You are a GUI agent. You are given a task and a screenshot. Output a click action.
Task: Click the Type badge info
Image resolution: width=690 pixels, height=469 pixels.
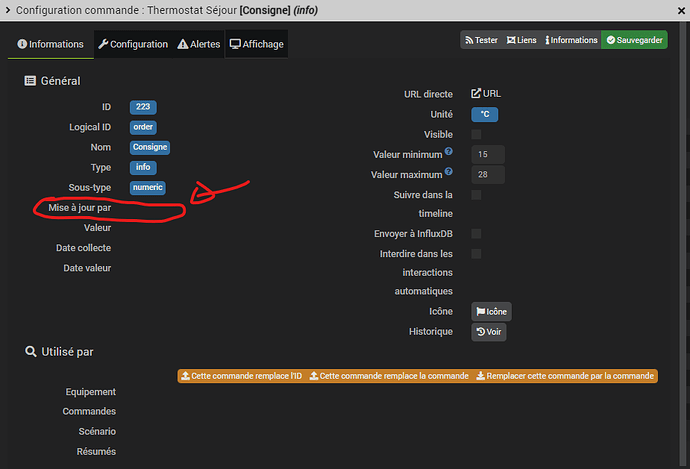143,167
